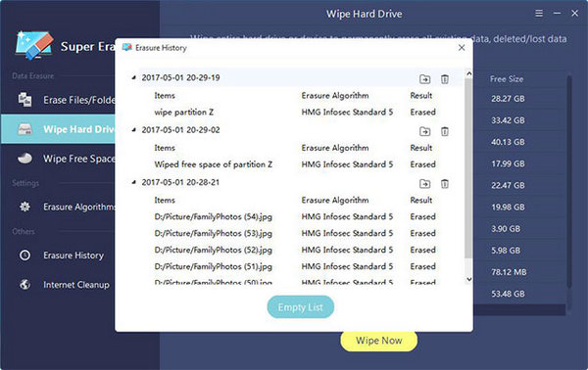The width and height of the screenshot is (588, 370).
Task: Switch to Wipe Hard Drive section
Action: coord(58,129)
